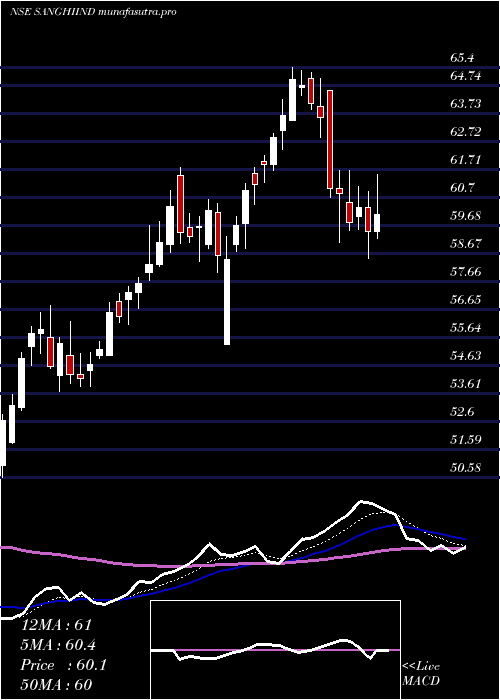
Task: Click the 64.74 price axis label
Action: (x=466, y=76)
